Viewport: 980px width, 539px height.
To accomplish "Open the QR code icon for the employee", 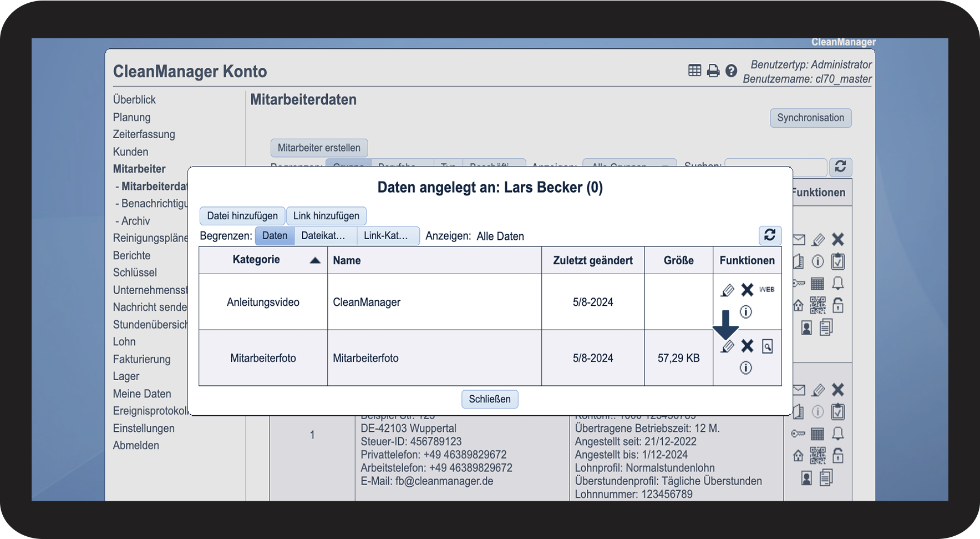I will pyautogui.click(x=817, y=305).
